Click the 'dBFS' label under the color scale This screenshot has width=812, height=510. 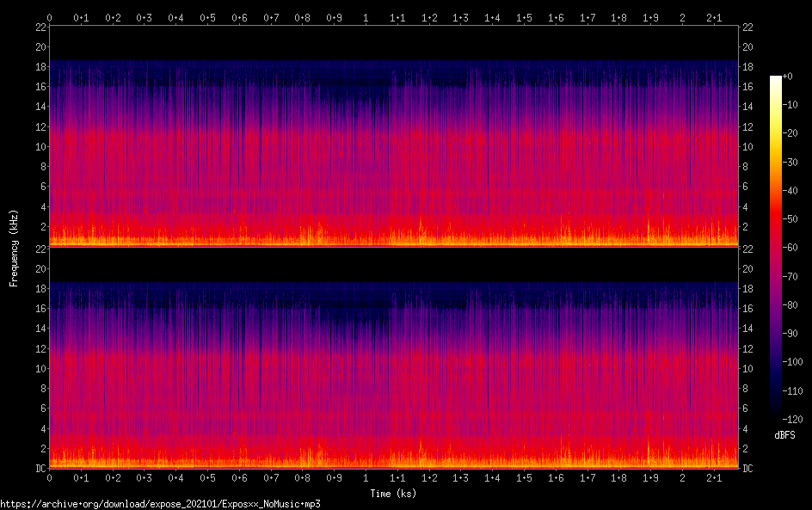(x=784, y=435)
